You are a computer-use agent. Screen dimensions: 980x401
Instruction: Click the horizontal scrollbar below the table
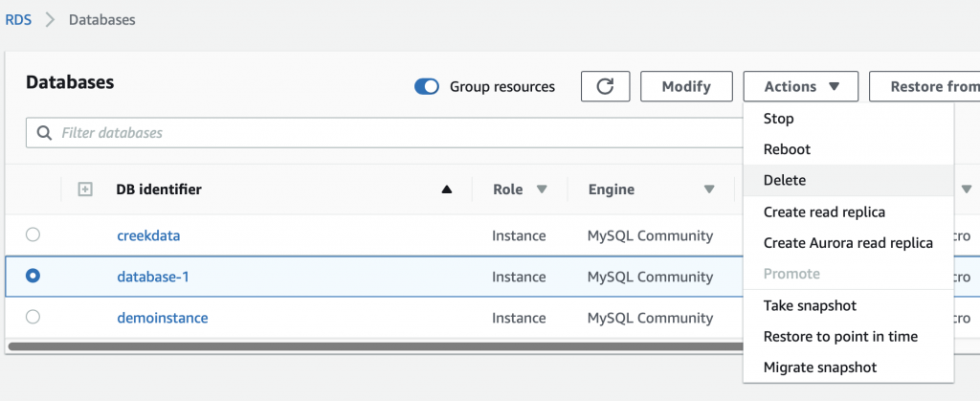(375, 345)
